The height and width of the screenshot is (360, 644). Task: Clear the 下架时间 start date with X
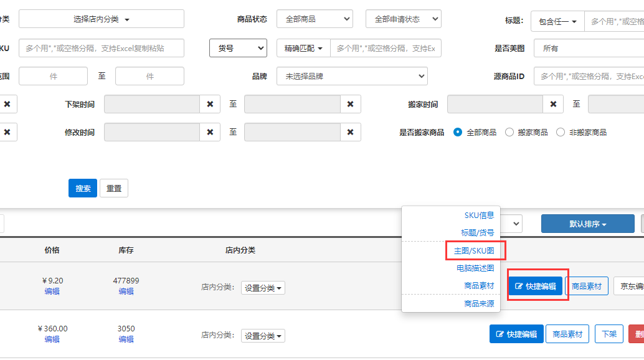[210, 105]
